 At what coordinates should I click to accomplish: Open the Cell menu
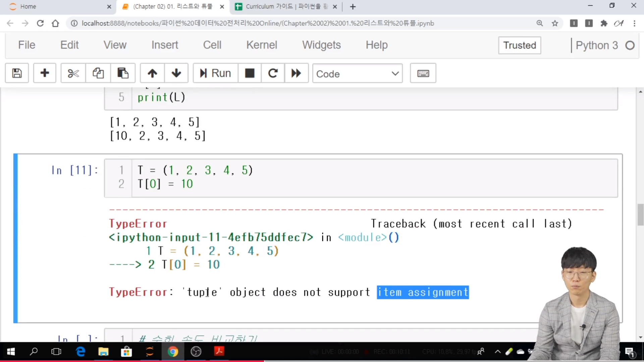[212, 45]
